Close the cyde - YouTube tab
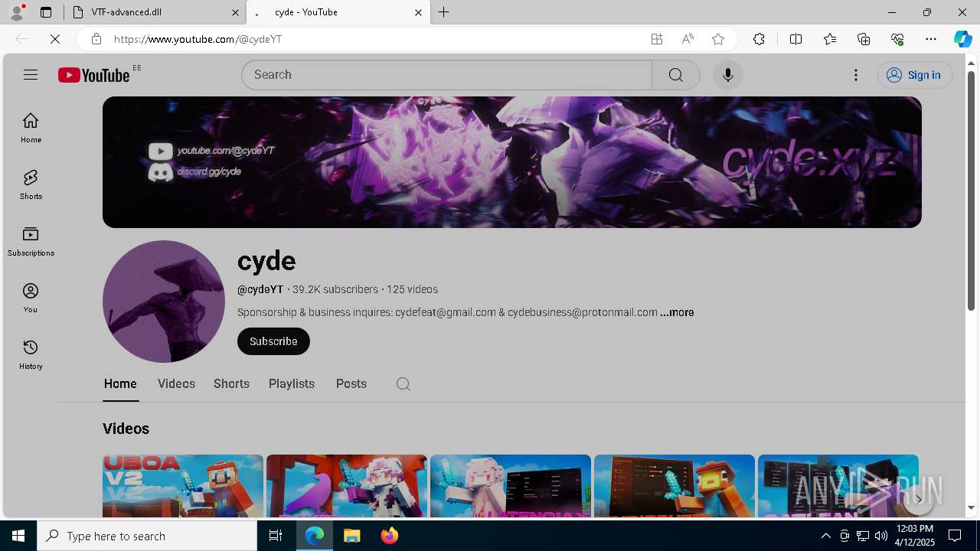This screenshot has width=980, height=551. point(418,12)
